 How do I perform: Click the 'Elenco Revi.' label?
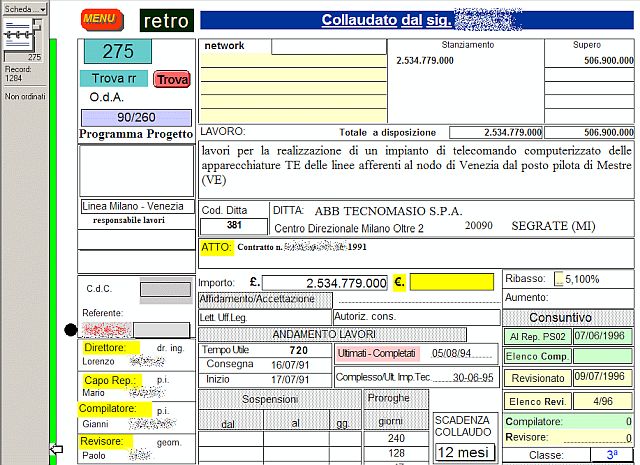coord(538,402)
